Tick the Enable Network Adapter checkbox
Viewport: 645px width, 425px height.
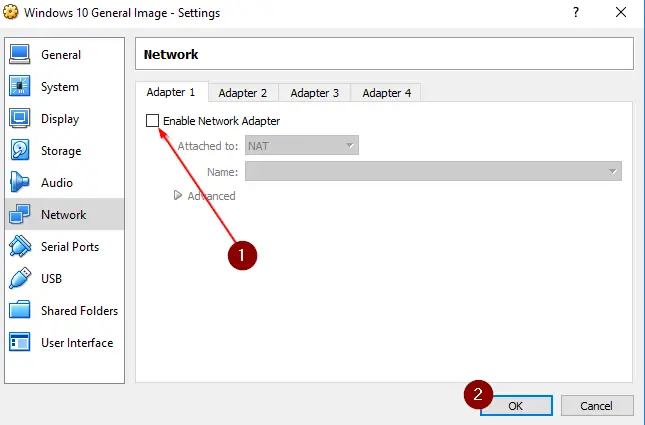152,121
